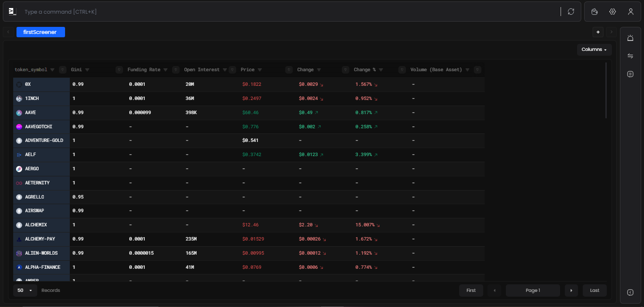644x307 pixels.
Task: Open filter icon for Price column
Action: coord(289,70)
